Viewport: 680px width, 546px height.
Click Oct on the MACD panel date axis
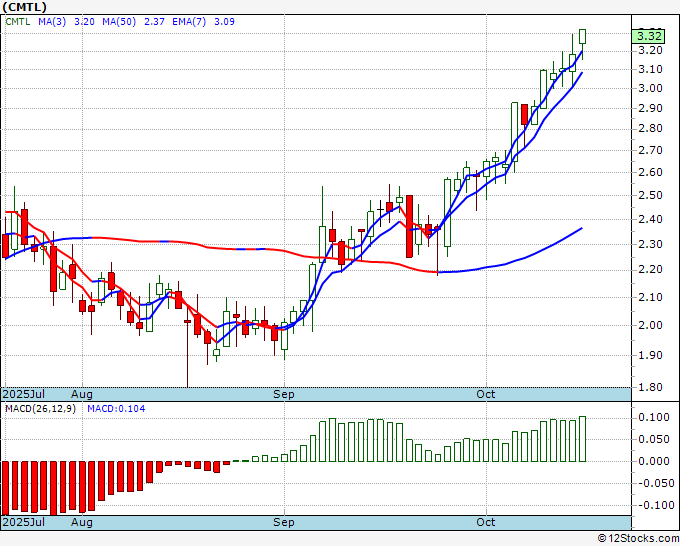486,522
